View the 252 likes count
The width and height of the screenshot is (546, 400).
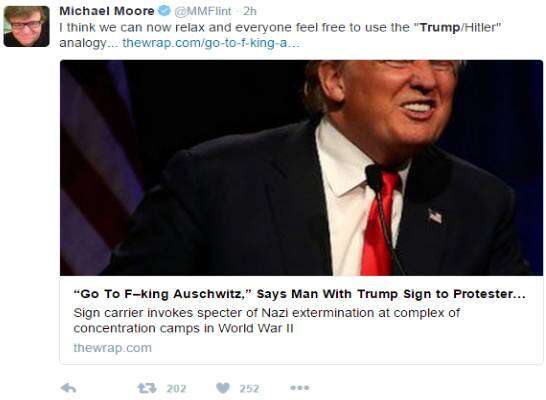(x=249, y=388)
